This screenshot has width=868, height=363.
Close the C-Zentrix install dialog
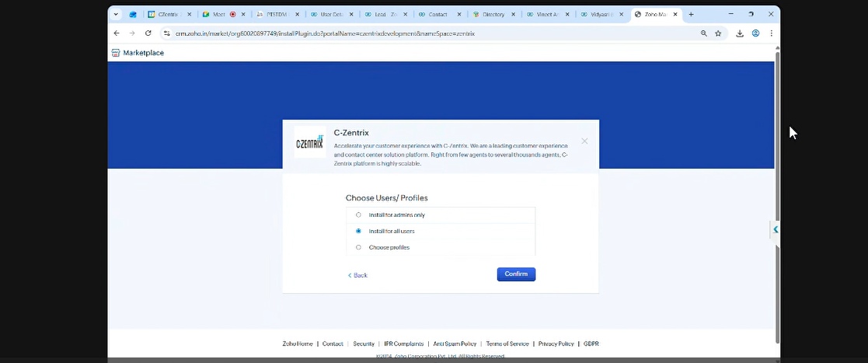click(584, 141)
